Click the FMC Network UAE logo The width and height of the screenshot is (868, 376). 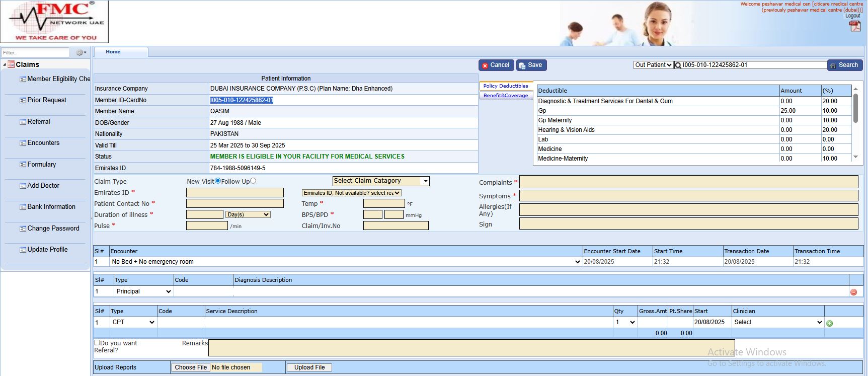pos(54,22)
